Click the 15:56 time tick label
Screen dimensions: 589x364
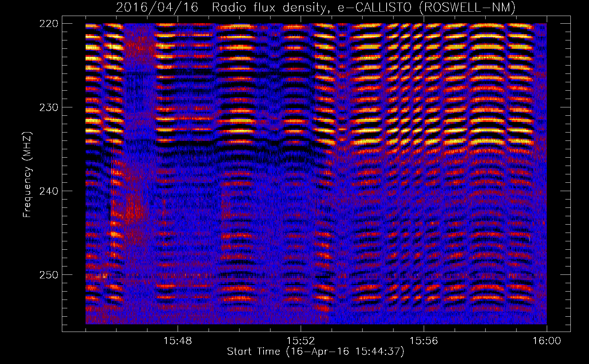coord(424,341)
